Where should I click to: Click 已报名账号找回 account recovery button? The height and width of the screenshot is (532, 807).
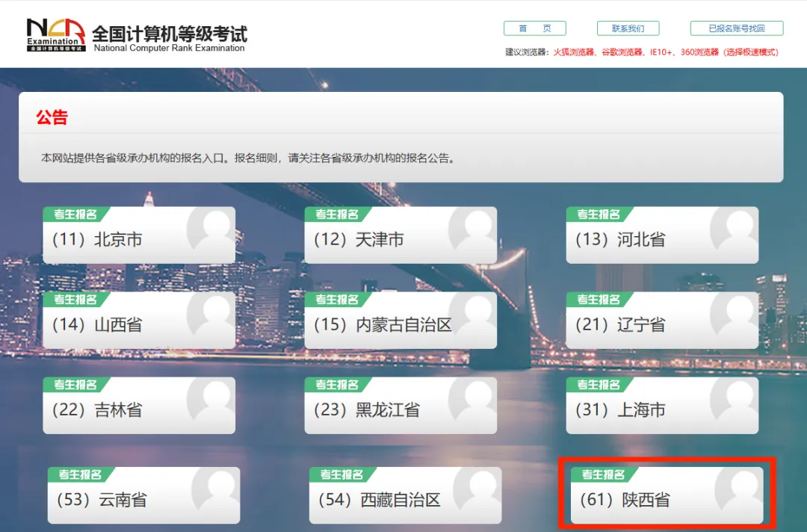735,28
